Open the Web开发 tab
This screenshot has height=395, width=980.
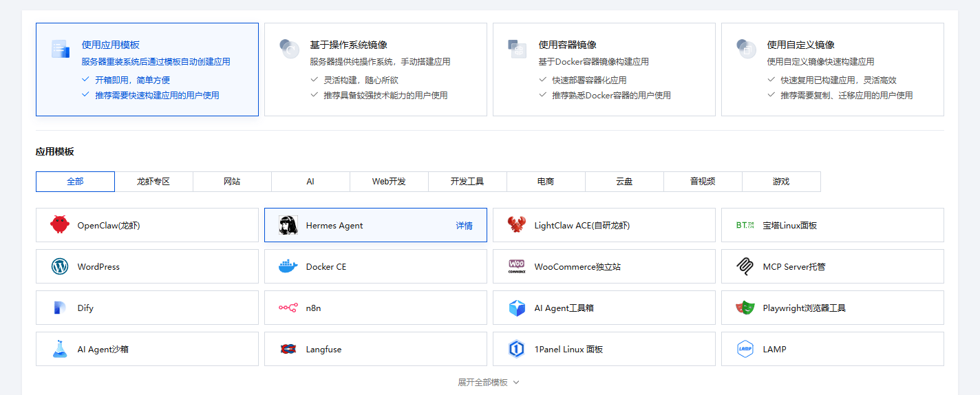point(389,182)
